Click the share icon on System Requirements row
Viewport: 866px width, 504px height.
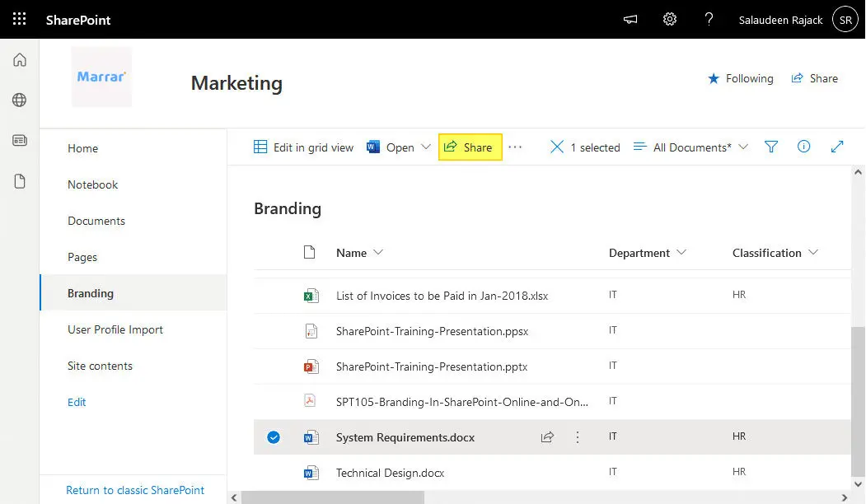(547, 437)
